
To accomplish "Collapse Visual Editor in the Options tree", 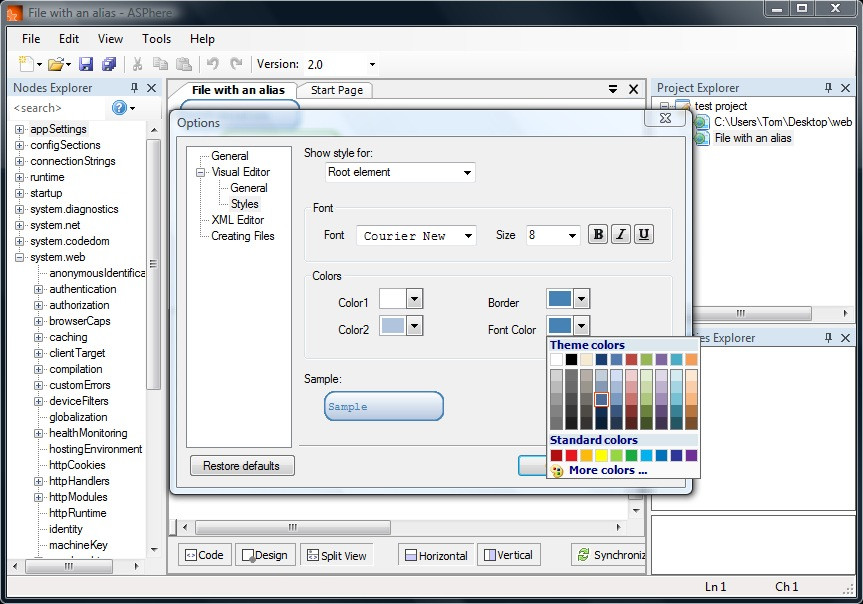I will click(x=200, y=172).
